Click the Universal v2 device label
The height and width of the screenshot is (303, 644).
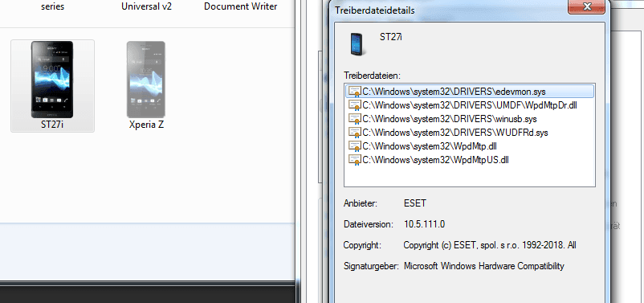pyautogui.click(x=147, y=6)
